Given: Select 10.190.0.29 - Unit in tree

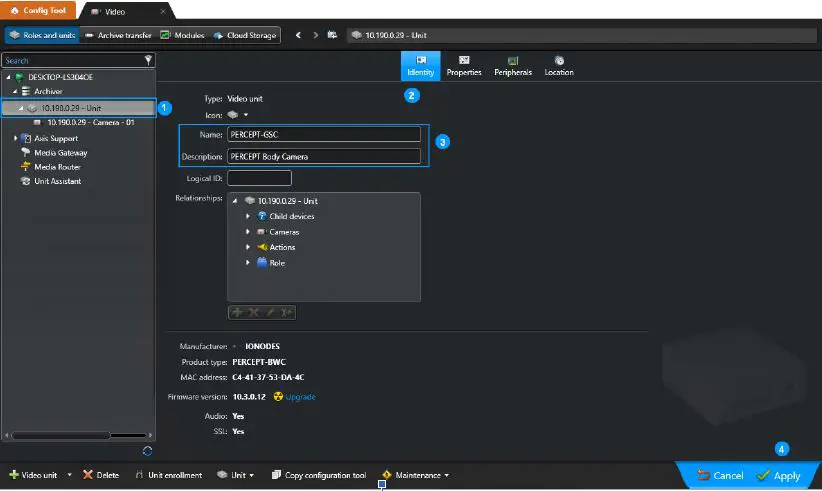Looking at the screenshot, I should coord(79,108).
